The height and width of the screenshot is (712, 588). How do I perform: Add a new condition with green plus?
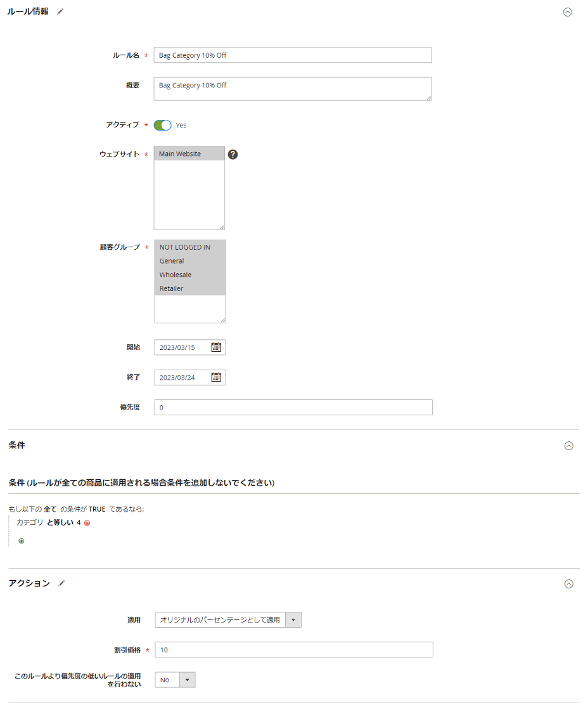click(x=22, y=541)
